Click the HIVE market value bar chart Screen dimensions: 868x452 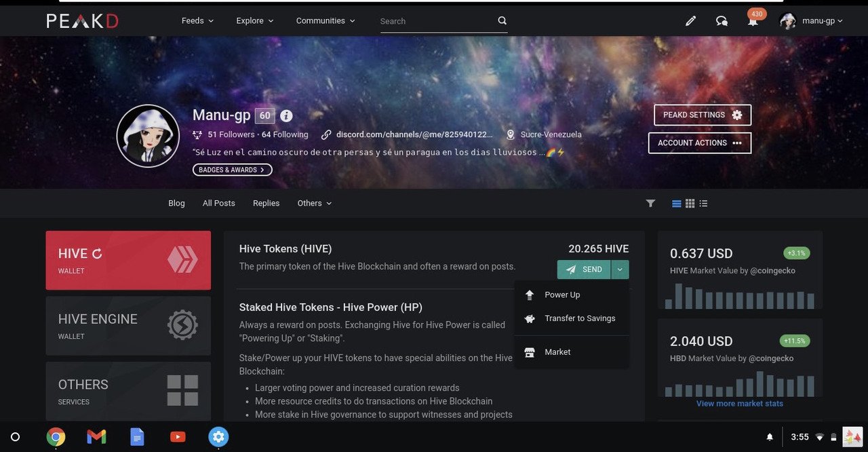740,296
